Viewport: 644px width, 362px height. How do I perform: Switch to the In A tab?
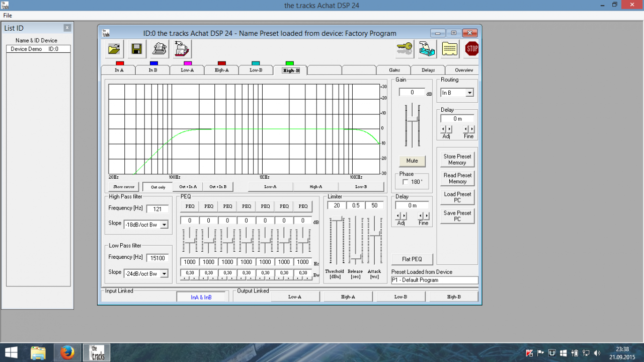pyautogui.click(x=119, y=70)
